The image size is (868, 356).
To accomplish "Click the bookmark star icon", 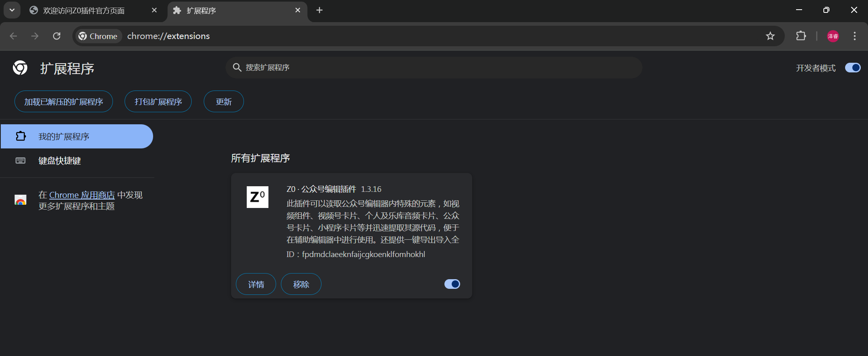I will pos(770,36).
